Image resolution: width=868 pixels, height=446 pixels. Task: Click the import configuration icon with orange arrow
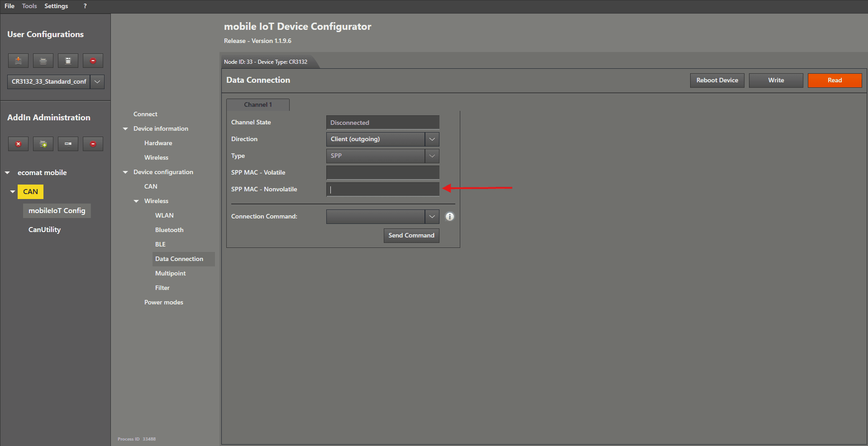click(18, 61)
